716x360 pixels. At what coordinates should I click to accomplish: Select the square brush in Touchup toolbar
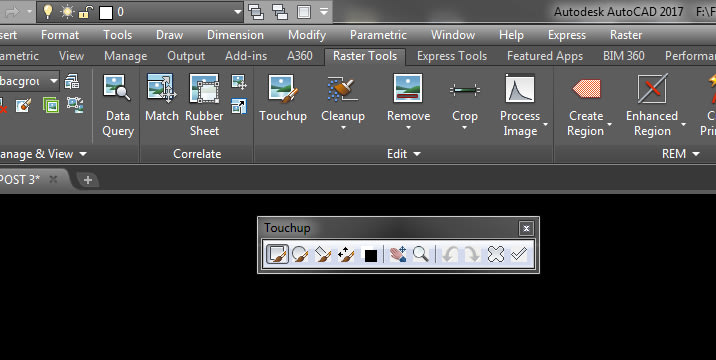coord(277,254)
